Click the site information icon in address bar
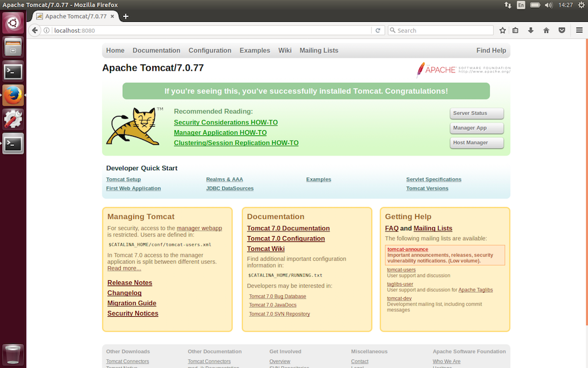The image size is (588, 368). click(46, 31)
